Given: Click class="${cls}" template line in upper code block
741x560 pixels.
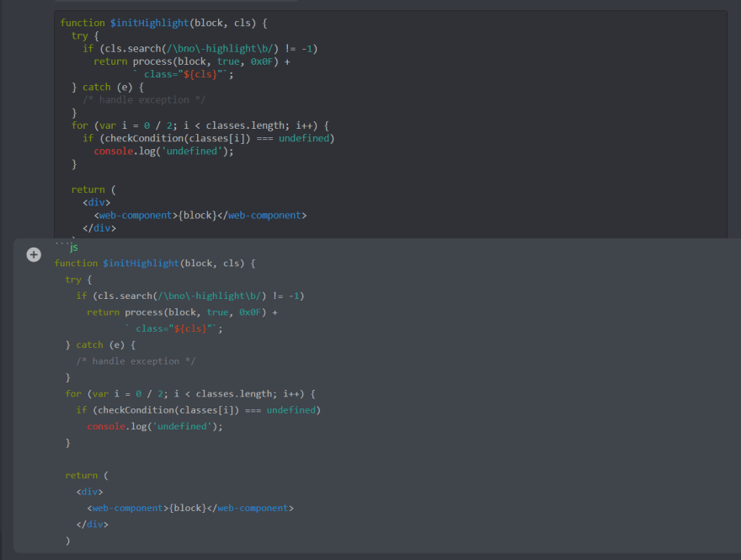Looking at the screenshot, I should pos(184,74).
